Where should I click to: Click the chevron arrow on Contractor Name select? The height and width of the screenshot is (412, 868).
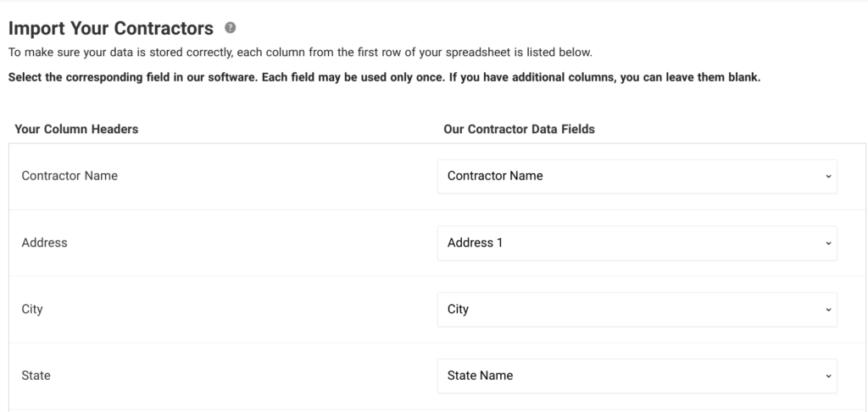point(827,176)
